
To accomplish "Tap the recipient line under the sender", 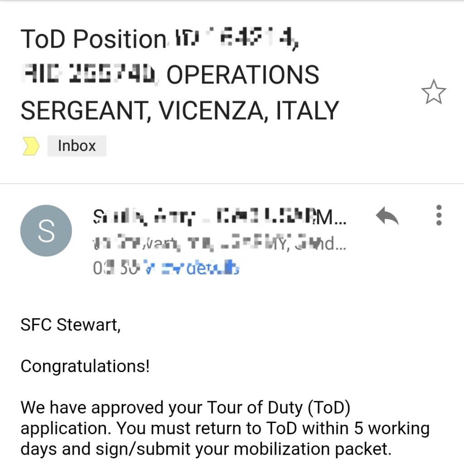I will [x=217, y=243].
